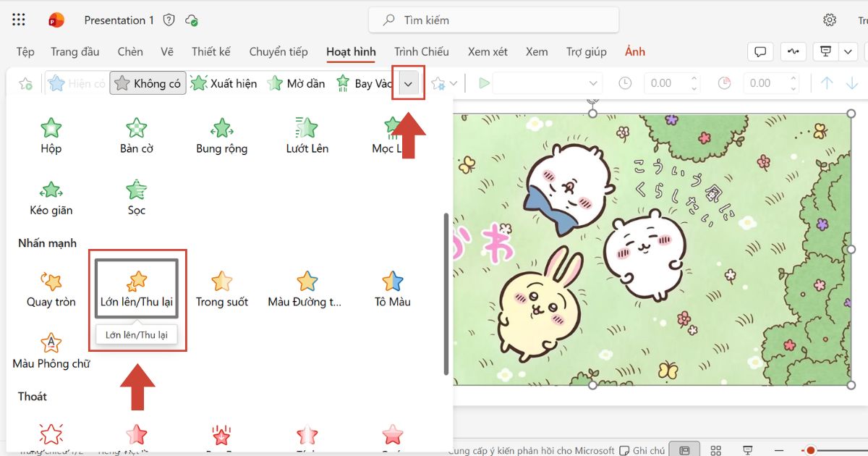This screenshot has width=868, height=456.
Task: Choose the Trong suốt emphasis effect
Action: [221, 289]
